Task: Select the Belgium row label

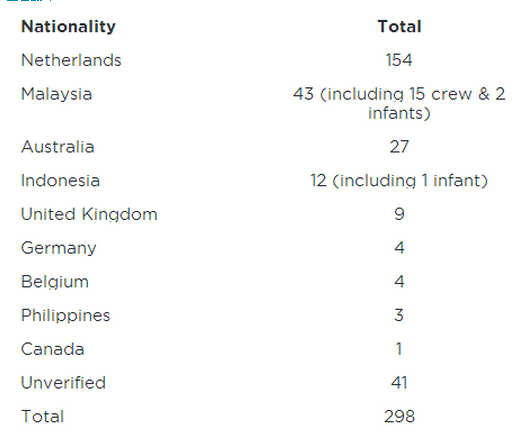Action: pyautogui.click(x=55, y=282)
